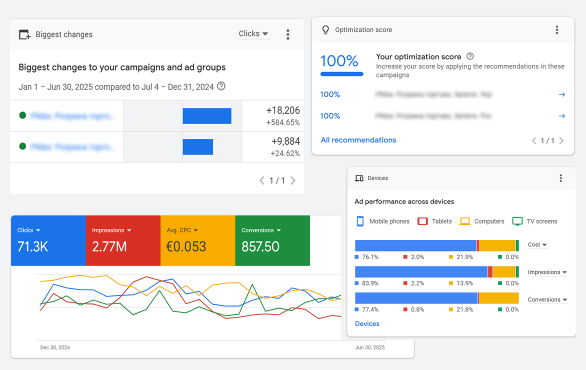586x370 pixels.
Task: Go to next page in Biggest changes
Action: point(293,181)
